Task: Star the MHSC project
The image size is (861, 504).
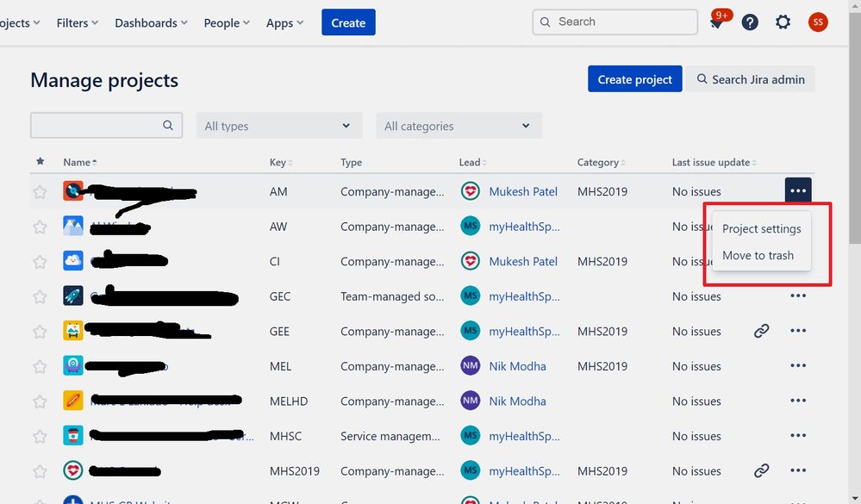Action: (40, 437)
